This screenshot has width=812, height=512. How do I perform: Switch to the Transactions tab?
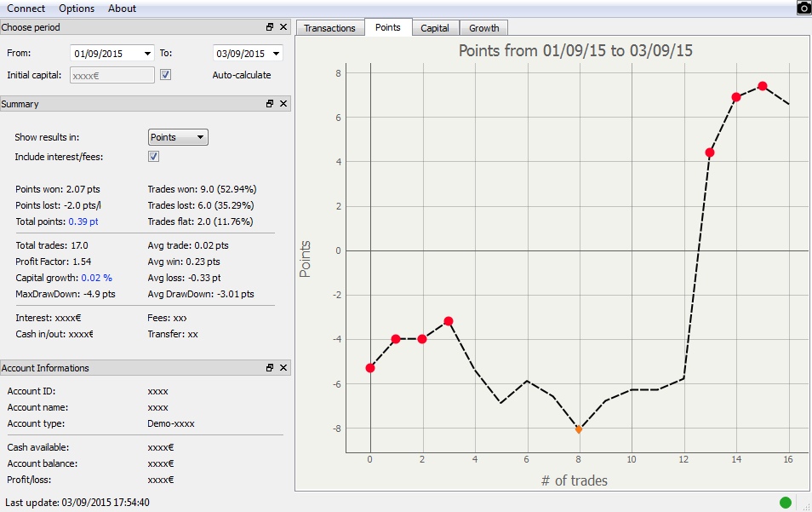click(x=330, y=28)
